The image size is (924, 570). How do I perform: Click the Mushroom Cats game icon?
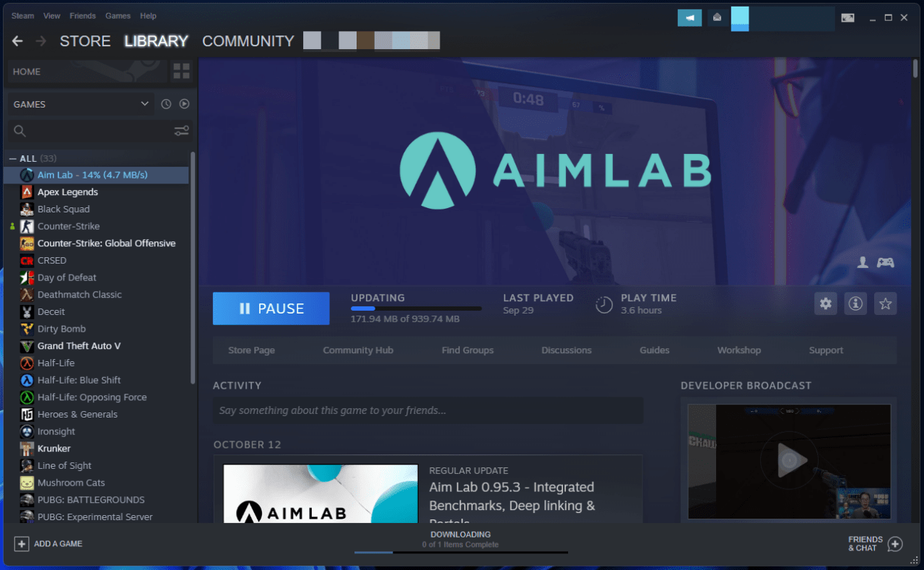point(27,483)
